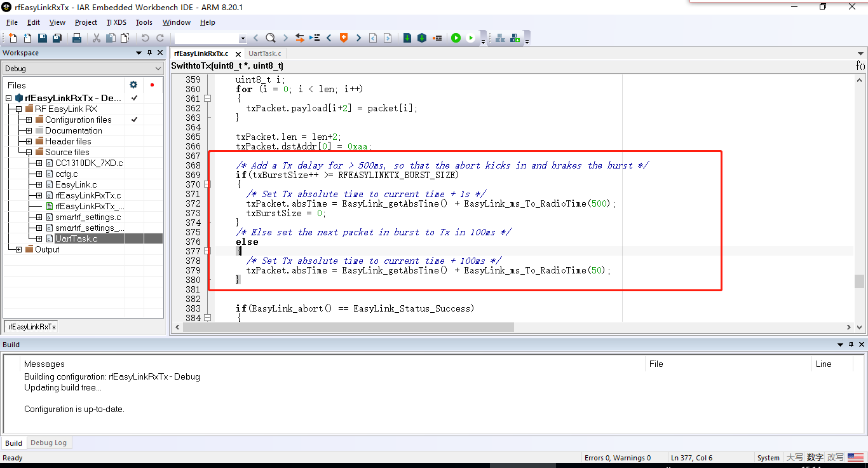Start Debug without Downloading
This screenshot has width=868, height=468.
(471, 38)
